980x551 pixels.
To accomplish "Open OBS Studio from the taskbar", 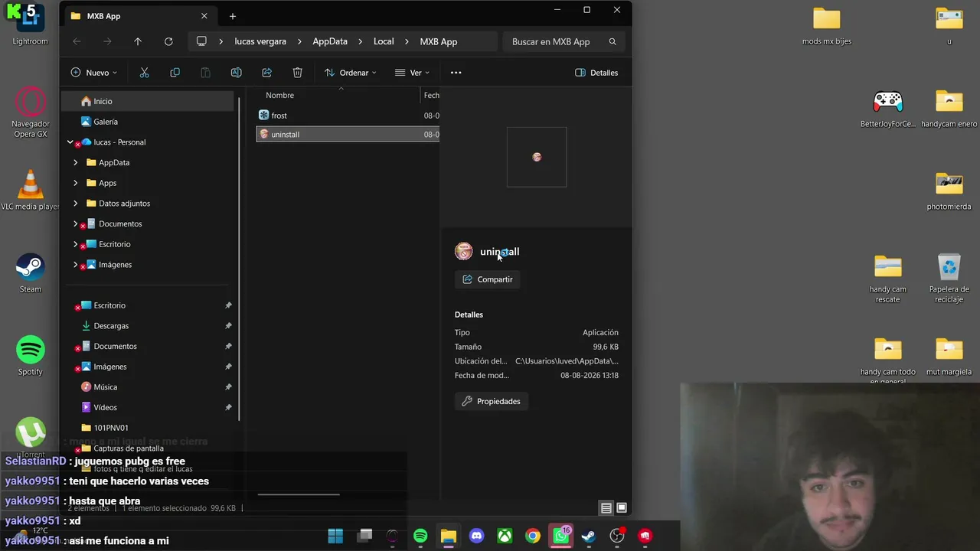I will coord(616,536).
